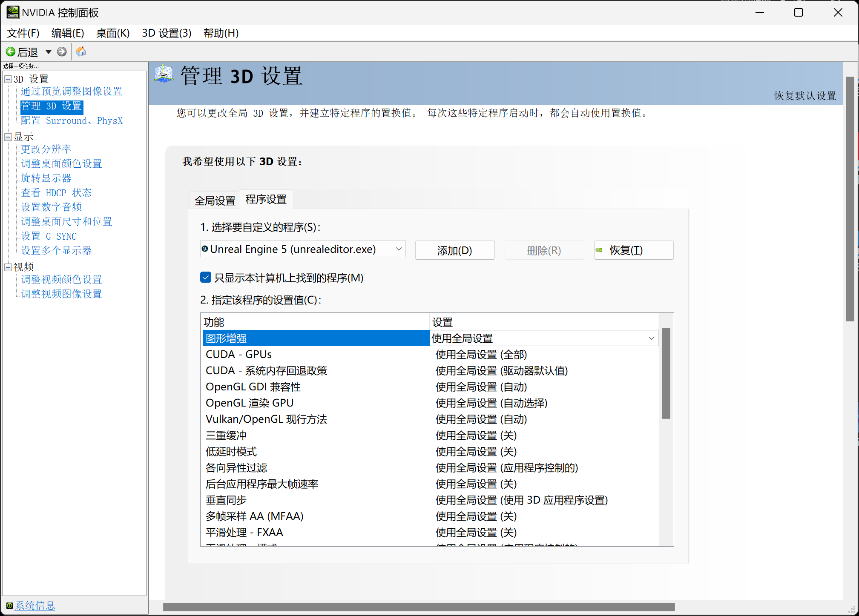Uncheck 只显示本计算机上找到的程序 checkbox

point(206,278)
